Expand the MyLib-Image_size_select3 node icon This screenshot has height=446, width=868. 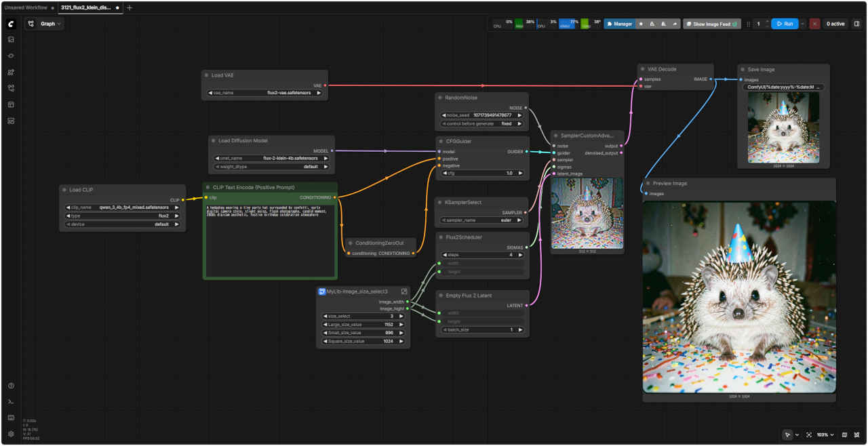coord(404,291)
